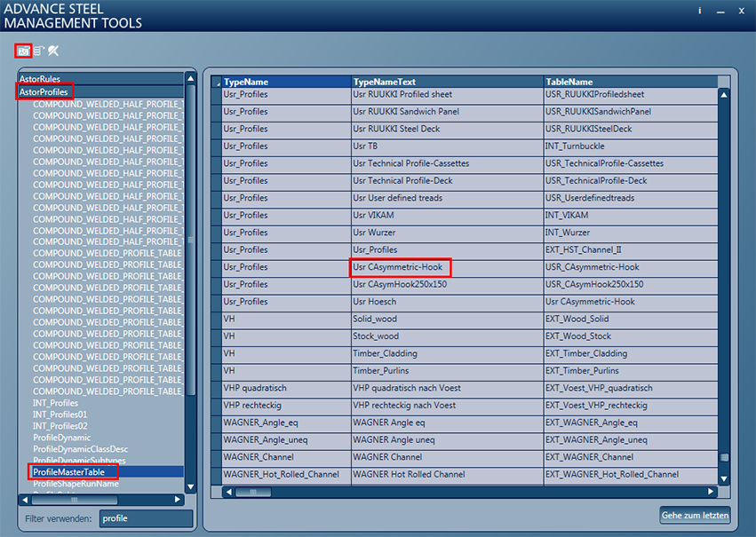
Task: Select cell 'WAGNER Angle uneq'
Action: coord(448,440)
